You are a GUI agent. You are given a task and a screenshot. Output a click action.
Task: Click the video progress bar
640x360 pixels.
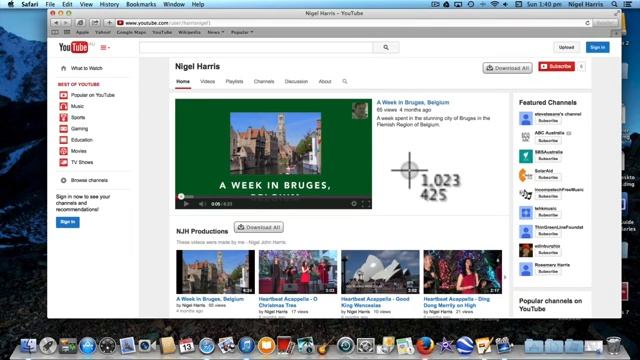pos(273,197)
